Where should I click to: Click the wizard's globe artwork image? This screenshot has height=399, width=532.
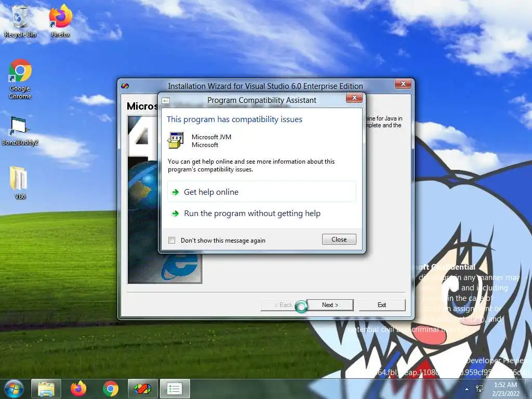[x=142, y=200]
